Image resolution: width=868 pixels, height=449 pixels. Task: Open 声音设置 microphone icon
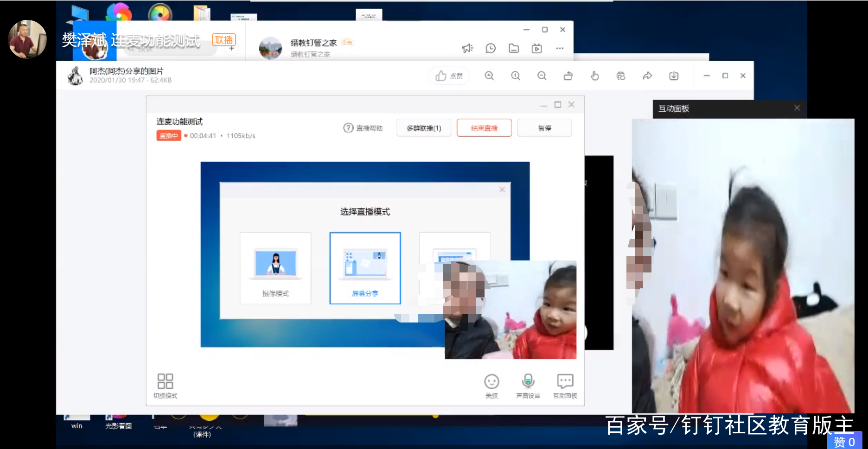click(528, 386)
